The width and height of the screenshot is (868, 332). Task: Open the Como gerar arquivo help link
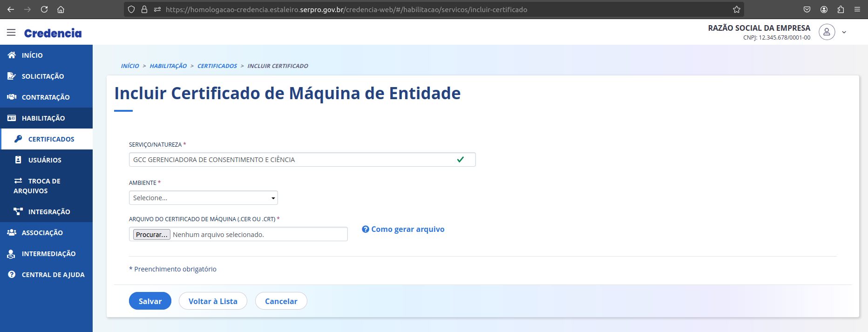pyautogui.click(x=403, y=229)
